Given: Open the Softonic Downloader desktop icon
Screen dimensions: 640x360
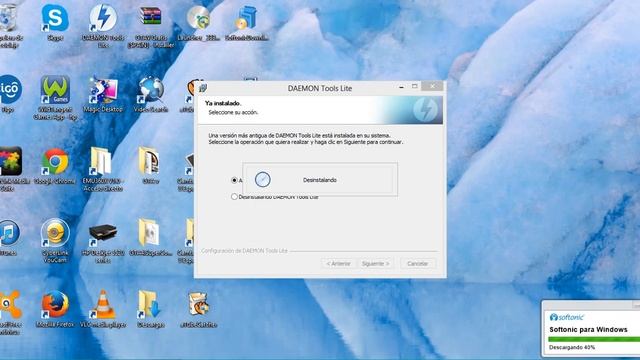Looking at the screenshot, I should click(x=247, y=18).
